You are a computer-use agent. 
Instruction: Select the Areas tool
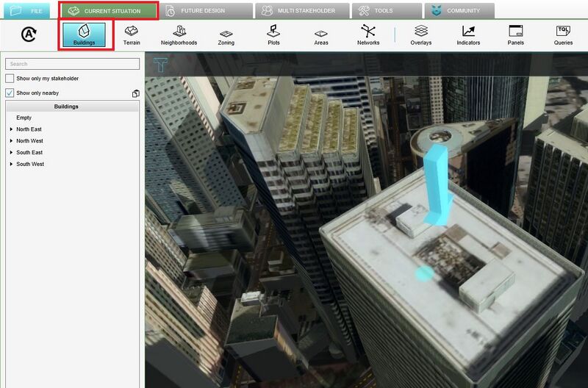pos(321,37)
